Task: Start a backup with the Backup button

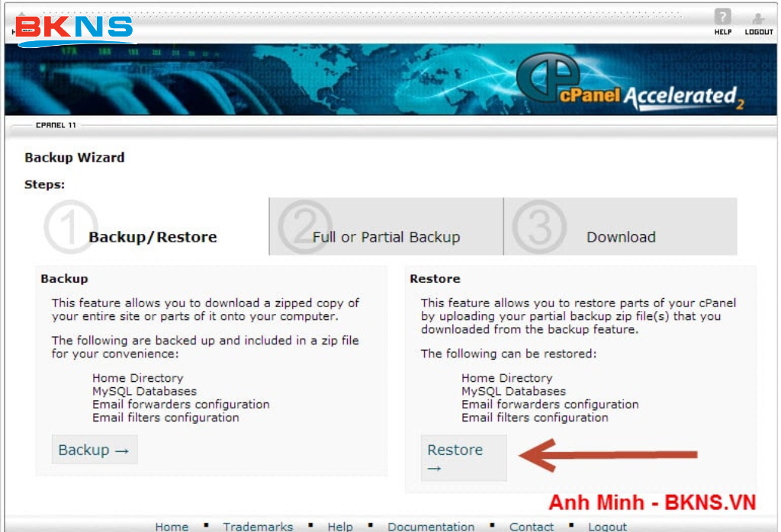Action: (x=94, y=450)
